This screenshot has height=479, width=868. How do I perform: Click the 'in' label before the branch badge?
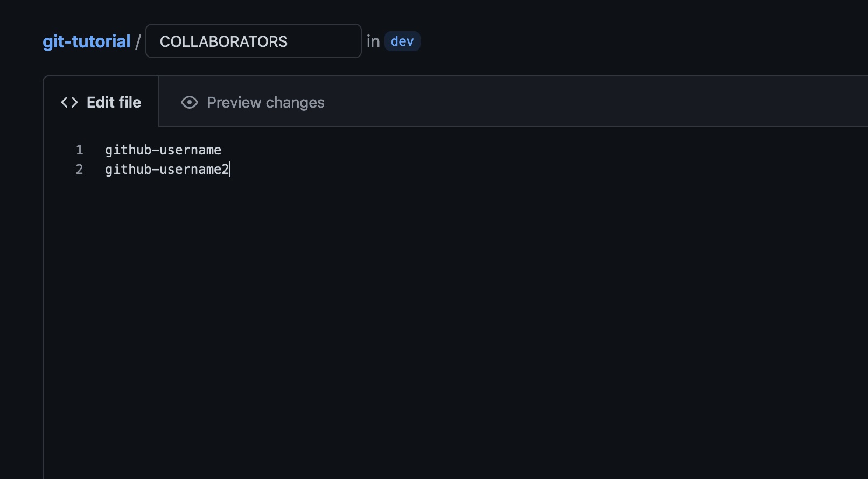pos(373,41)
